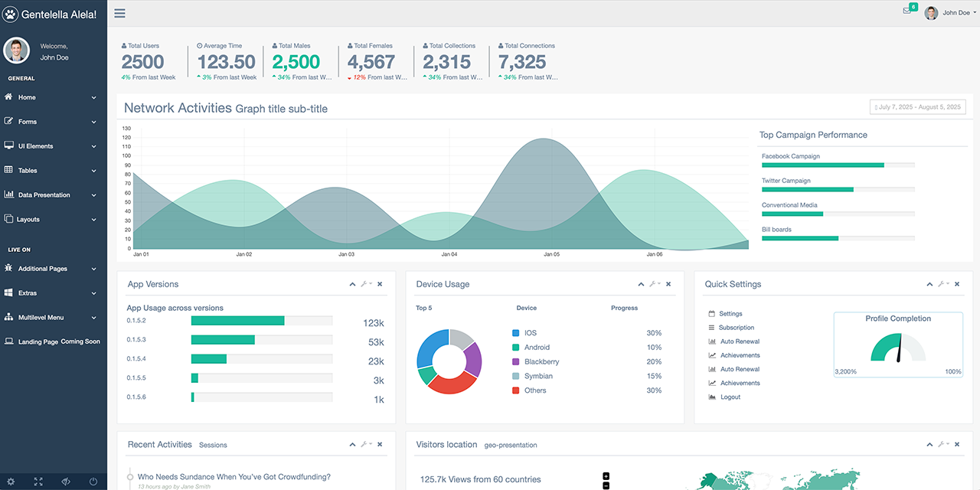Open the mail notifications envelope
The height and width of the screenshot is (490, 980).
906,11
